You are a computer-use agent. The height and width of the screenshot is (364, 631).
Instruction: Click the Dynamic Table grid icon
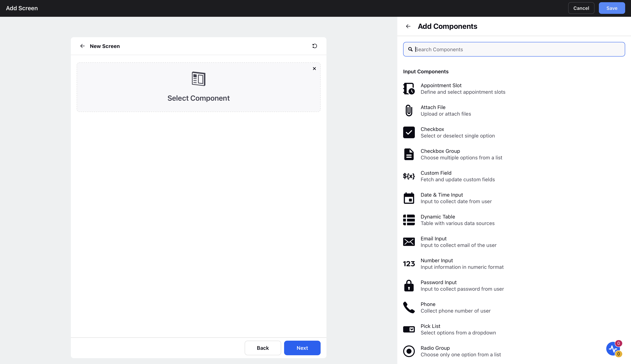tap(409, 220)
